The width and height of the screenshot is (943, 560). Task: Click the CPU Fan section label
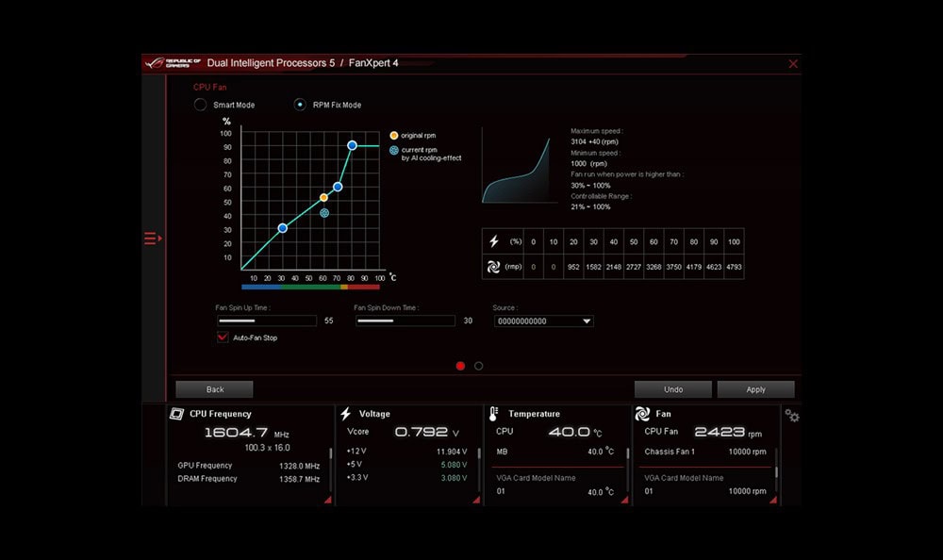coord(210,88)
